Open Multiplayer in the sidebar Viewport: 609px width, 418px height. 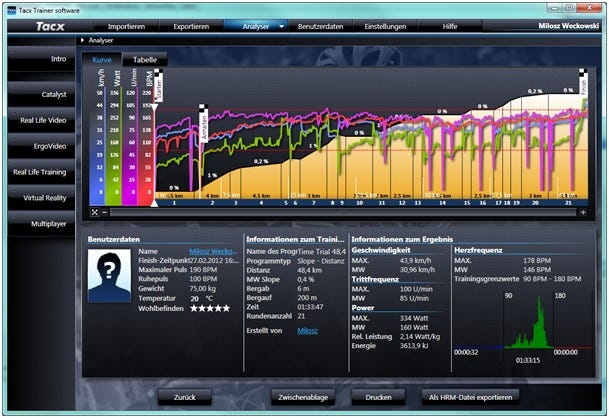pyautogui.click(x=41, y=224)
